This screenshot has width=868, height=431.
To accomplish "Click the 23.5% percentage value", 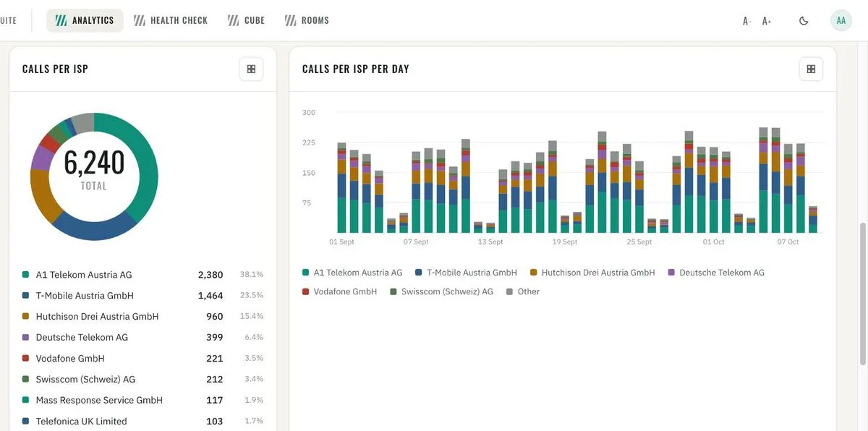I will [252, 296].
